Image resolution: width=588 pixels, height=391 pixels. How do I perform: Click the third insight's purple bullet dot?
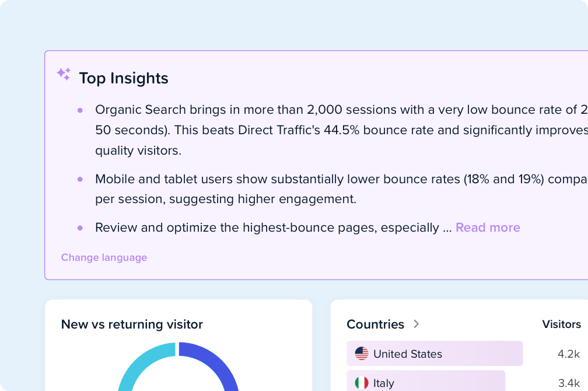point(80,228)
